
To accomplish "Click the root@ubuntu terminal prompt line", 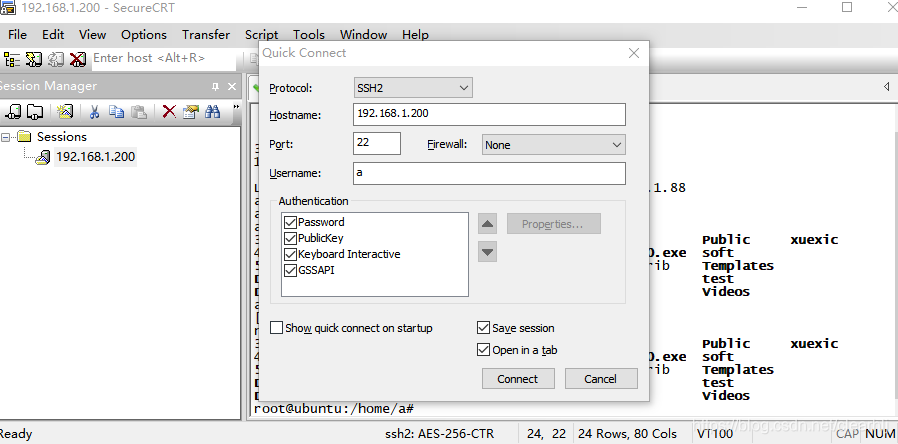I will 334,408.
